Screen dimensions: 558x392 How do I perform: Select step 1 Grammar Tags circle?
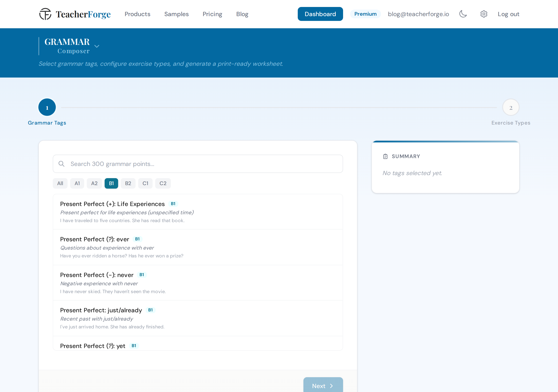tap(47, 107)
